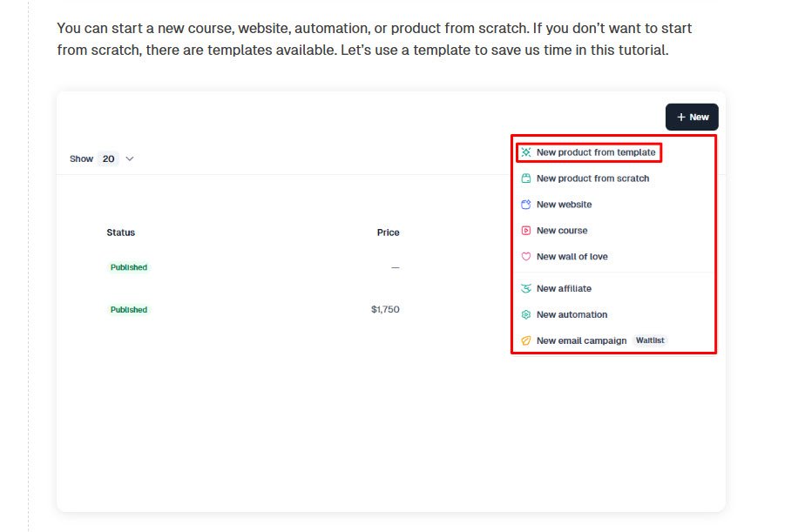Click the chevron next to Show 20
The image size is (798, 532).
pyautogui.click(x=129, y=158)
